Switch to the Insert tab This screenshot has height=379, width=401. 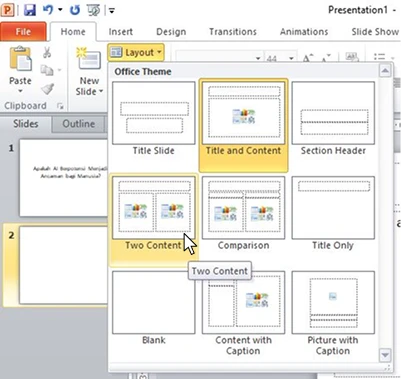[120, 32]
